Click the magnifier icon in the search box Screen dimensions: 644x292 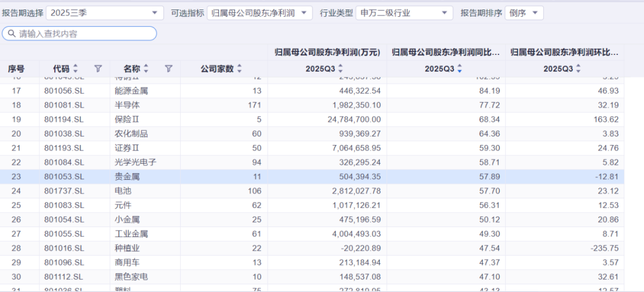pos(12,33)
